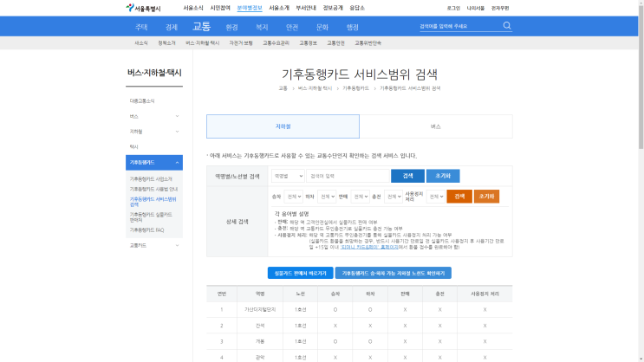This screenshot has width=644, height=362.
Task: Click 실물카드 판매처 바로가기 button
Action: (x=300, y=273)
